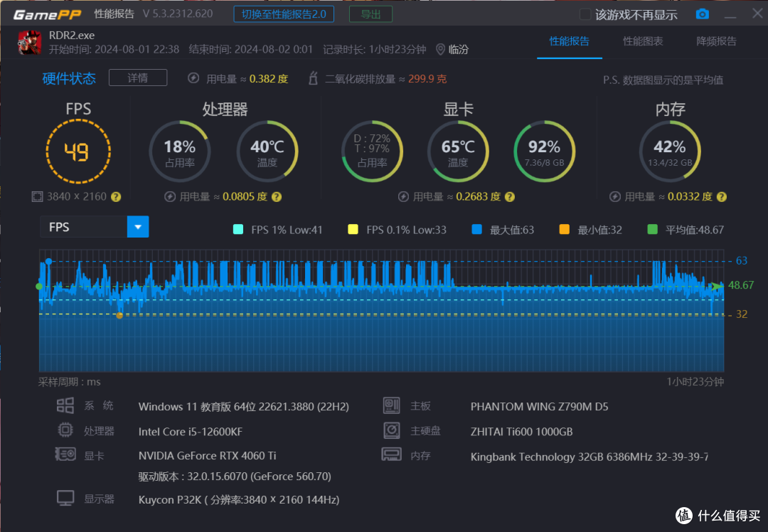Click the memory 42% gauge
This screenshot has height=532, width=768.
tap(670, 151)
